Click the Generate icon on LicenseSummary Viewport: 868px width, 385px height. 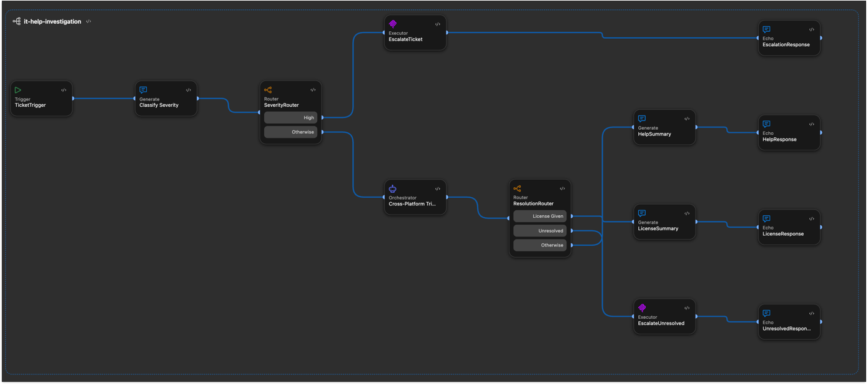(642, 213)
